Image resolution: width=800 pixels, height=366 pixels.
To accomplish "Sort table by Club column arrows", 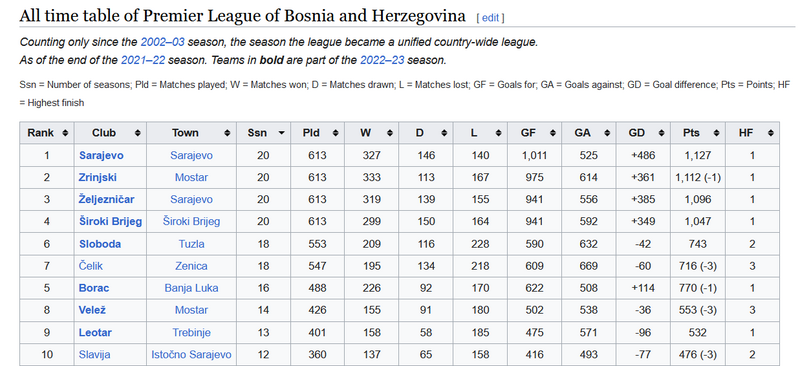I will point(137,133).
